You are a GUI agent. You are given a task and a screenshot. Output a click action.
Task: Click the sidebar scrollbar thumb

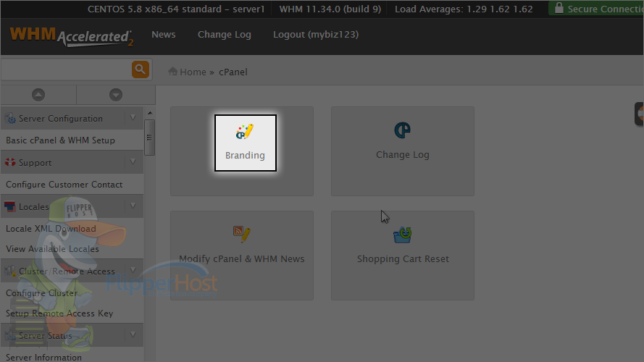[x=149, y=138]
